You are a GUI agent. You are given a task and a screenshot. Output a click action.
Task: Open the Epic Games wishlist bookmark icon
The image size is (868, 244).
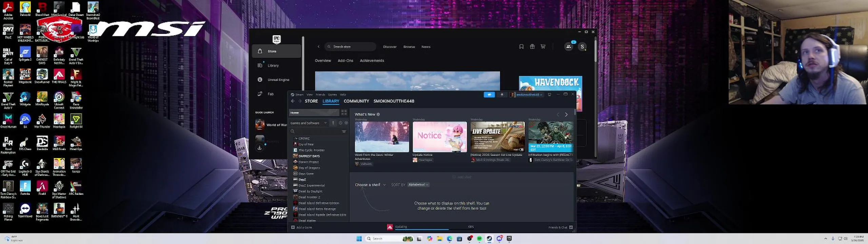point(521,47)
